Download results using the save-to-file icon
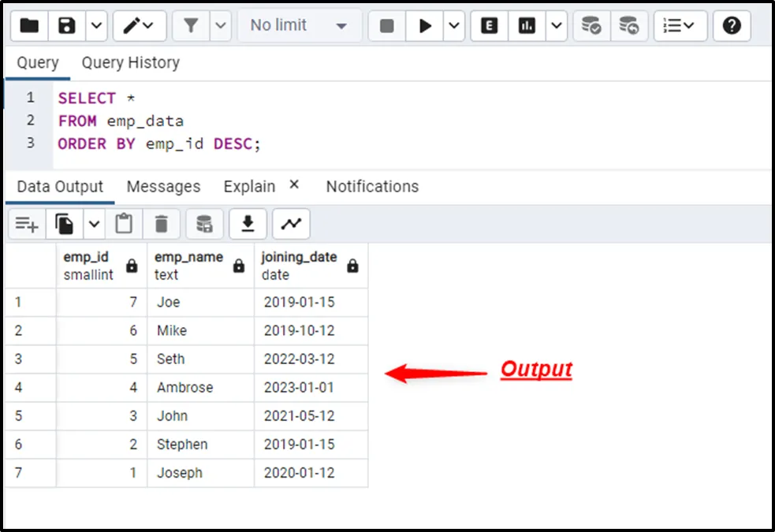This screenshot has width=775, height=532. click(x=248, y=225)
